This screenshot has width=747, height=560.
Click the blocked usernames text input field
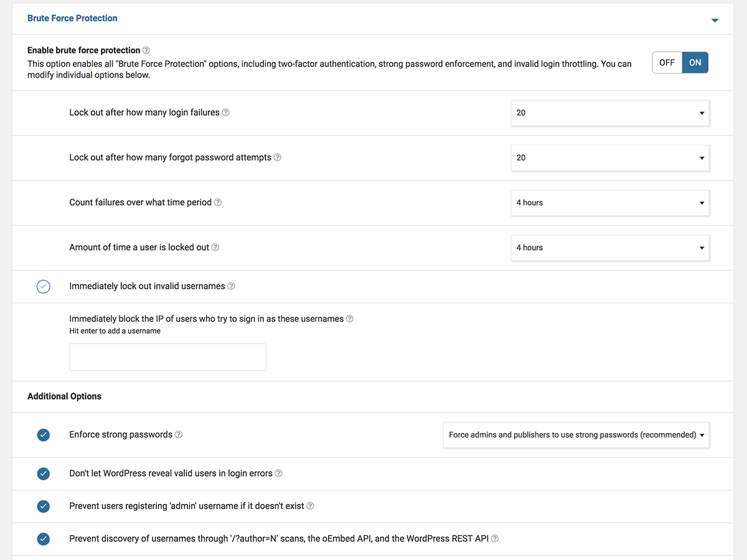[167, 357]
